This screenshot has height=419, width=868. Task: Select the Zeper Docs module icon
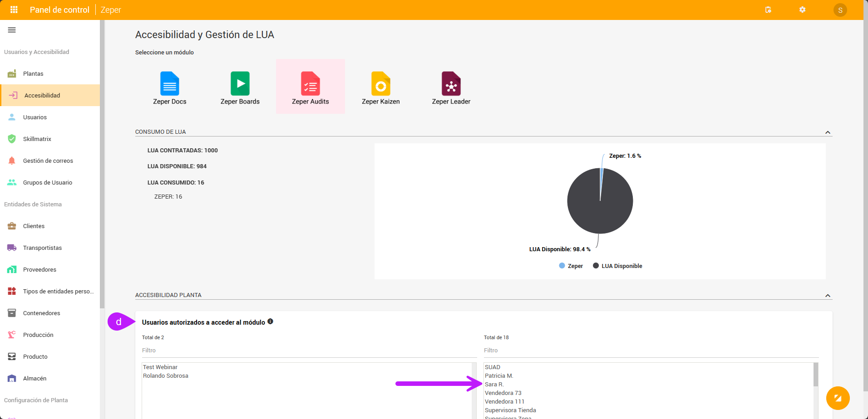(170, 83)
